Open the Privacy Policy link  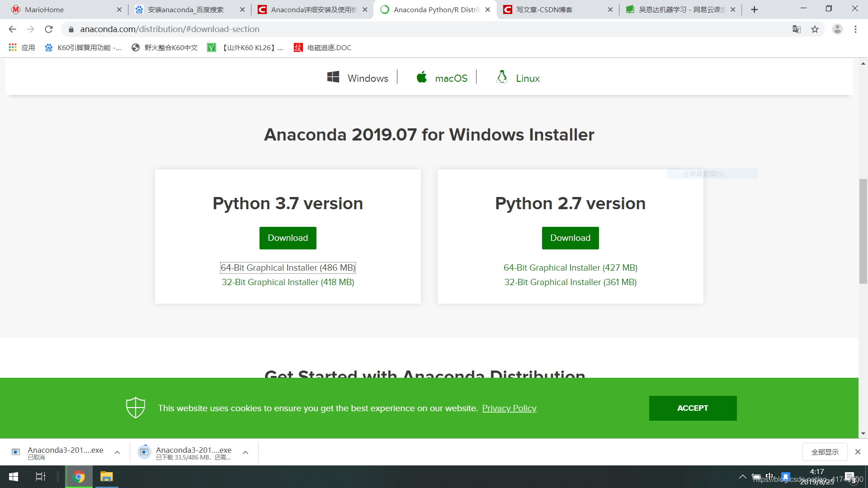click(509, 408)
